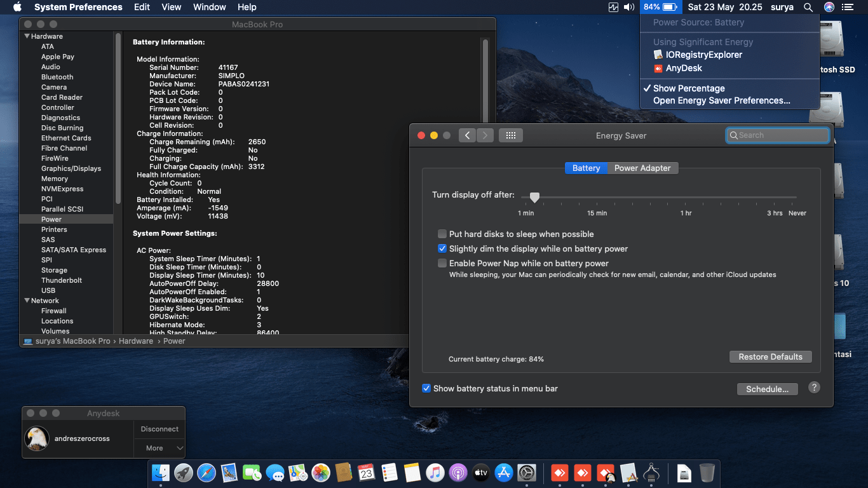Screen dimensions: 868x488
Task: Select Open Energy Saver Preferences menu item
Action: (721, 100)
